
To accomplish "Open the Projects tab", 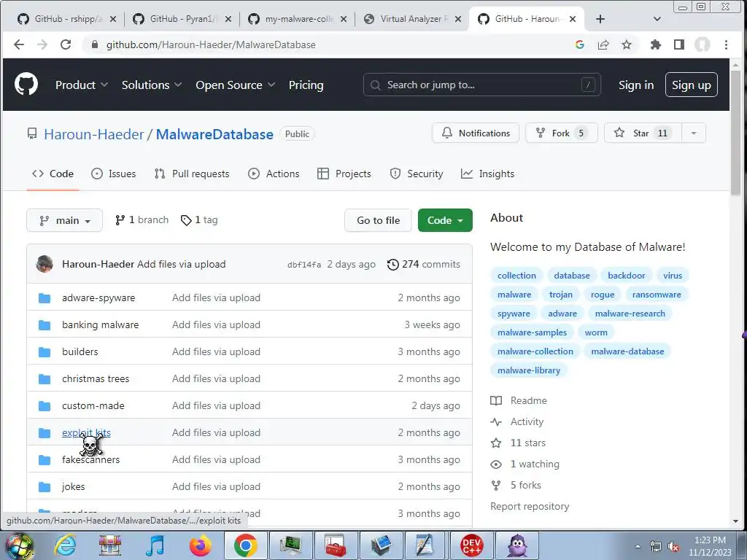I will (x=344, y=174).
